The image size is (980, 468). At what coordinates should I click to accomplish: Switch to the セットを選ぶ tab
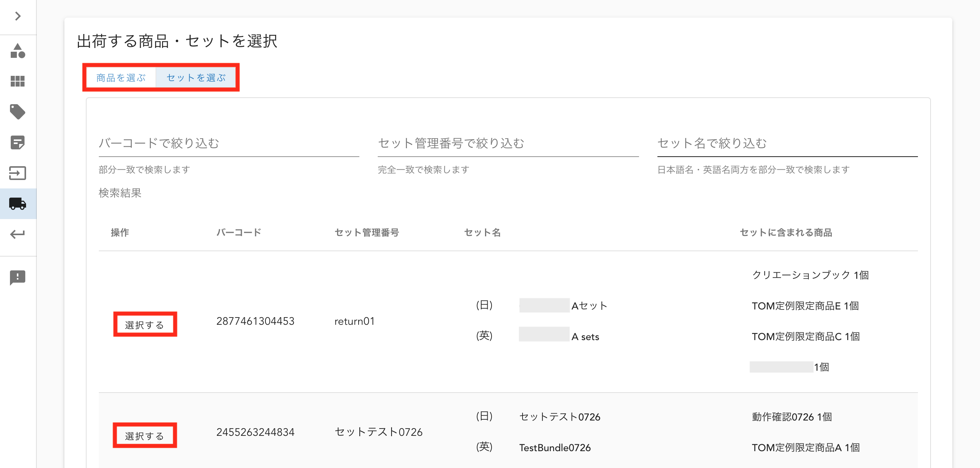pos(196,78)
